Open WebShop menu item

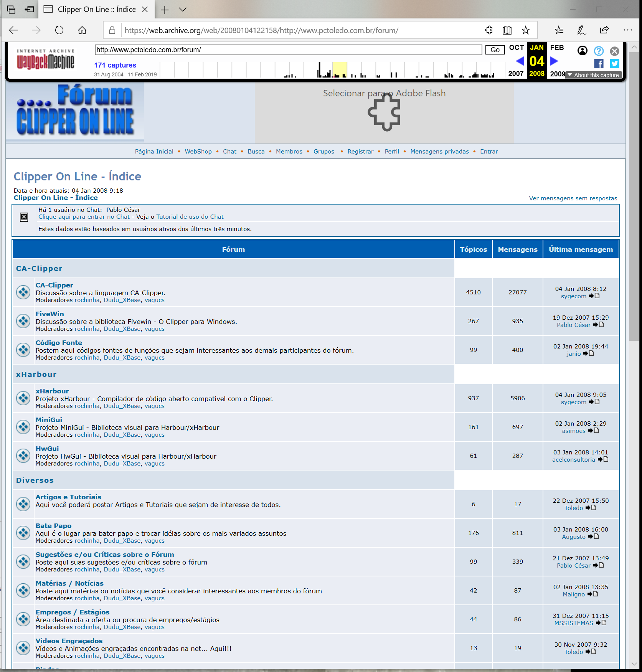tap(198, 152)
